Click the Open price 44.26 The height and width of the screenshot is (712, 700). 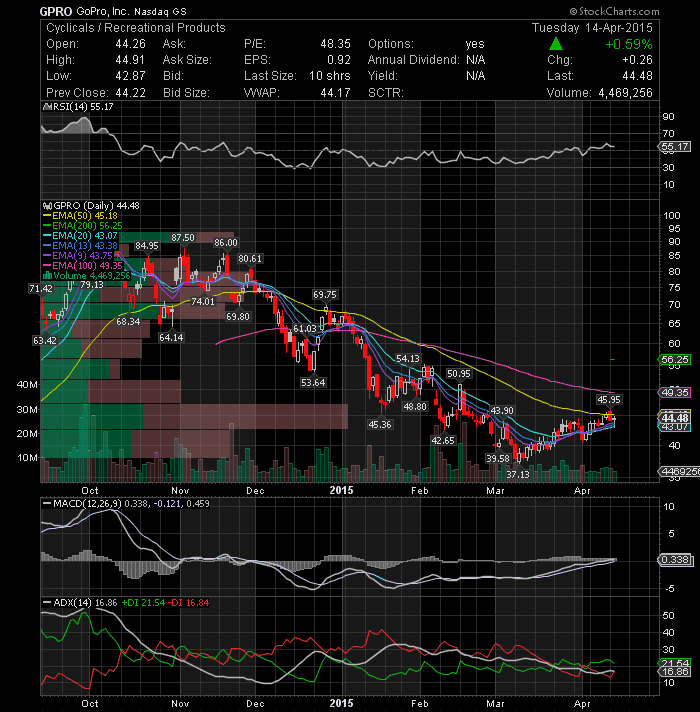(x=130, y=44)
